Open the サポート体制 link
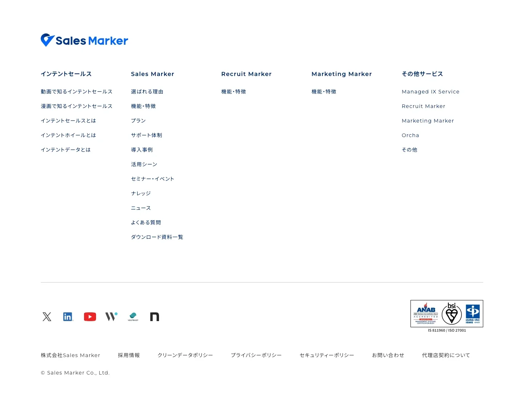524x420 pixels. (x=147, y=135)
